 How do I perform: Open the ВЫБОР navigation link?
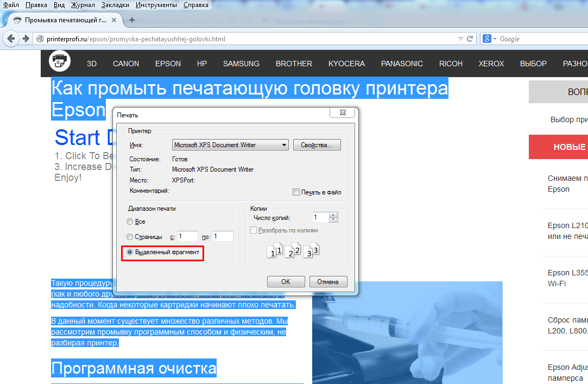(x=533, y=64)
